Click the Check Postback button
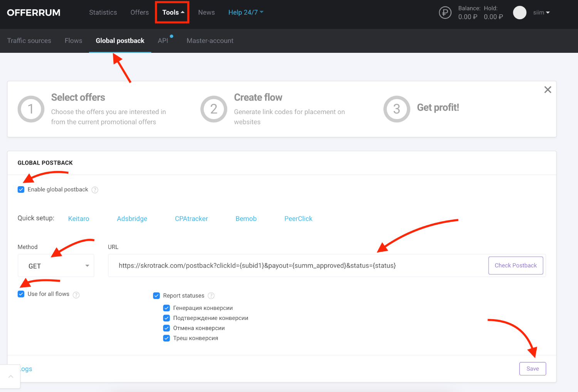Screen dimensions: 578x392 pos(516,266)
